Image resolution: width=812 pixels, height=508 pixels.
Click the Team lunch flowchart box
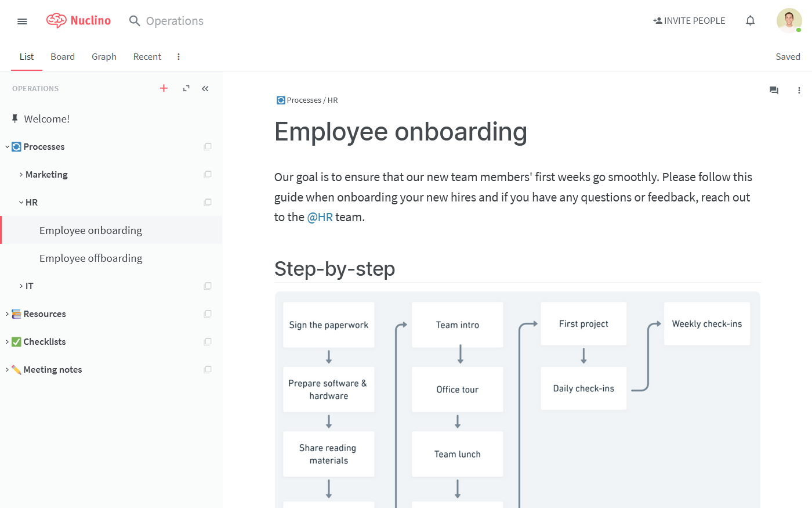pos(458,454)
